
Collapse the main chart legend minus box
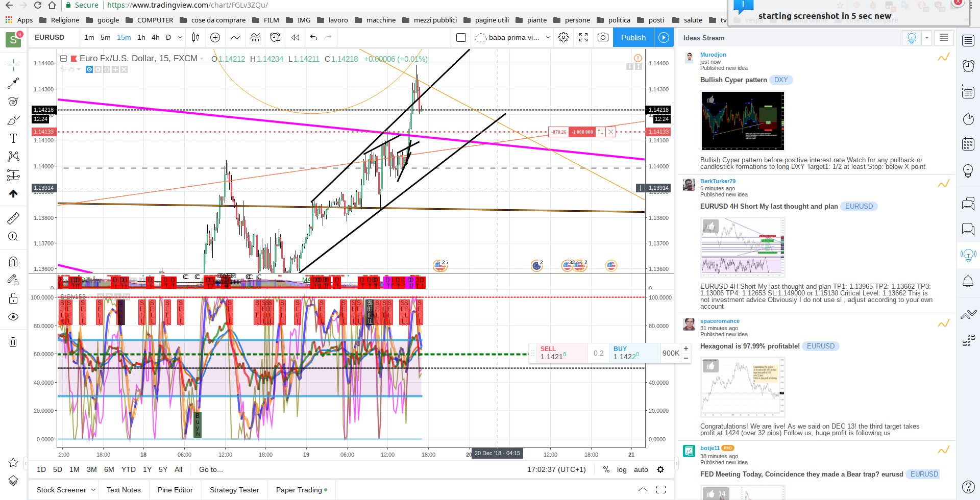click(64, 59)
